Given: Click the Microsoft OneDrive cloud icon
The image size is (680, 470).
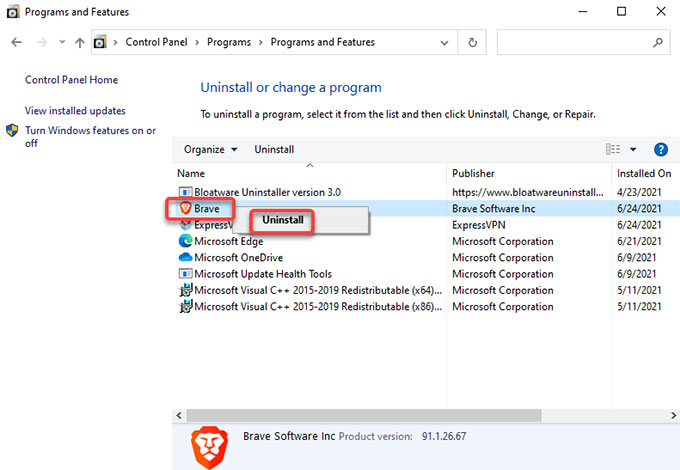Looking at the screenshot, I should [x=186, y=257].
